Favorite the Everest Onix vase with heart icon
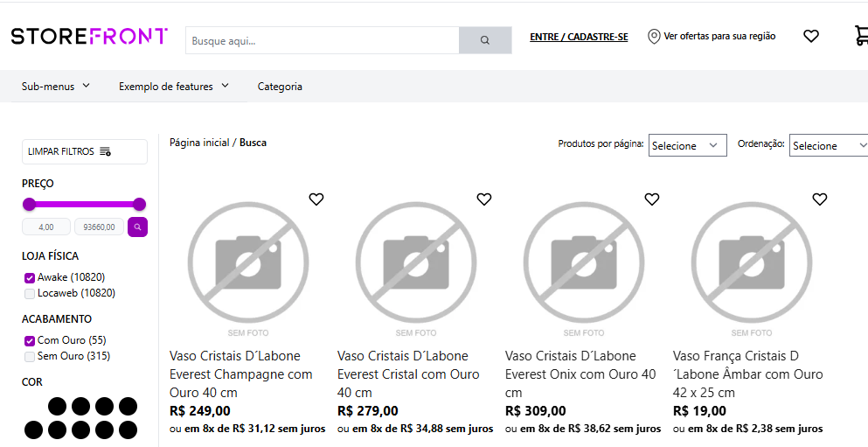This screenshot has height=447, width=868. click(x=651, y=199)
